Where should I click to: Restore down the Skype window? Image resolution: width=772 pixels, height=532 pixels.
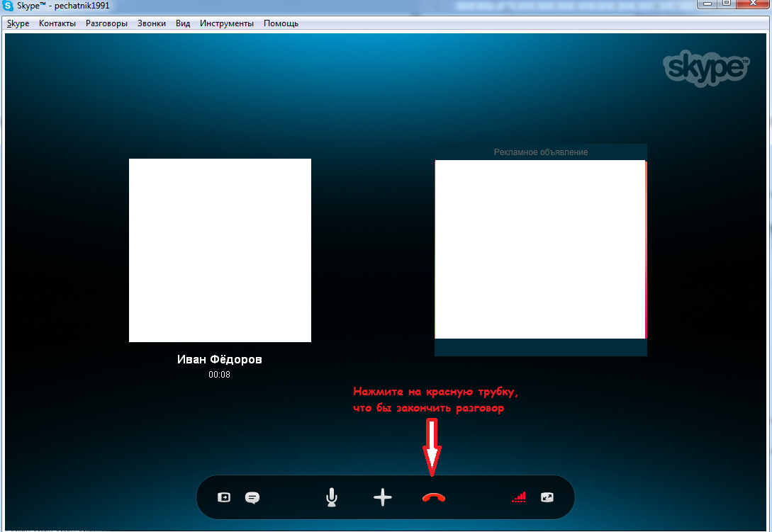pyautogui.click(x=727, y=4)
